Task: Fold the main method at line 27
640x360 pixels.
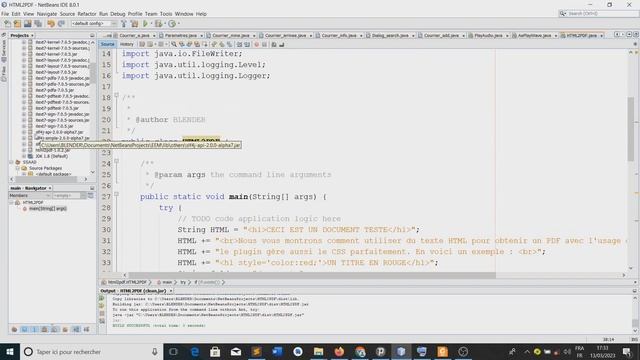Action: (x=116, y=194)
